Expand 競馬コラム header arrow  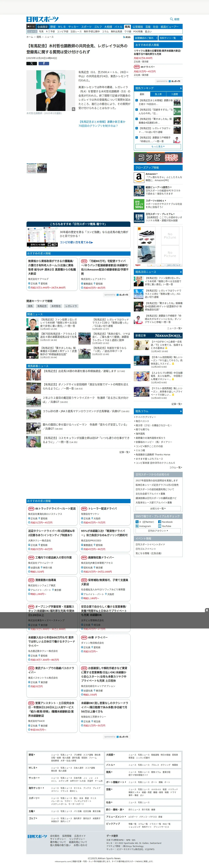[x=181, y=411]
